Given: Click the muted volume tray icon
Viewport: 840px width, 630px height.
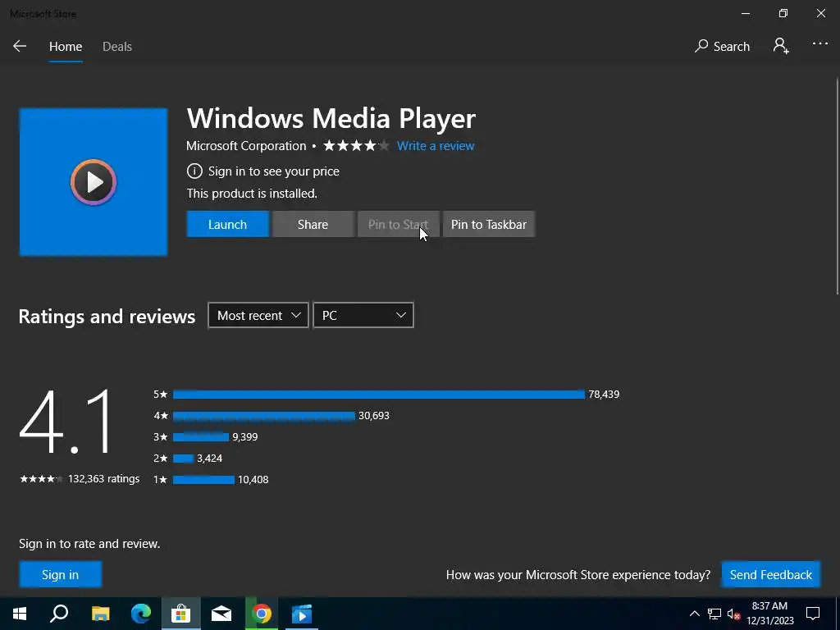Looking at the screenshot, I should 734,614.
